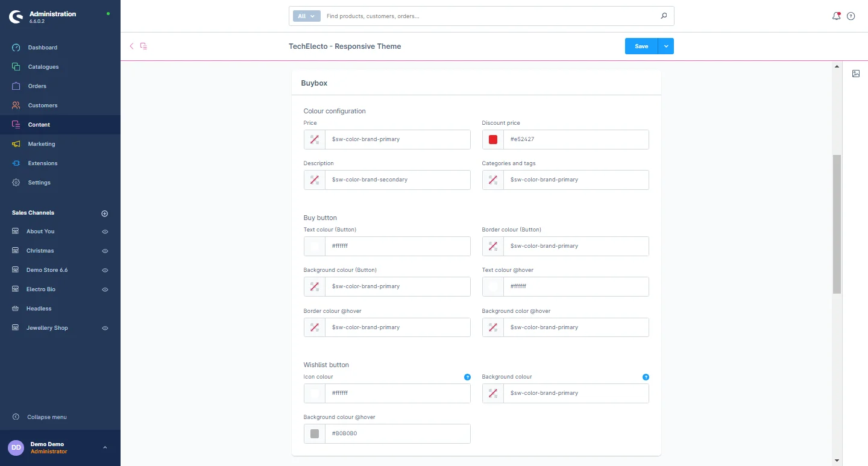Click the add sales channel plus icon
This screenshot has height=466, width=868.
(104, 213)
